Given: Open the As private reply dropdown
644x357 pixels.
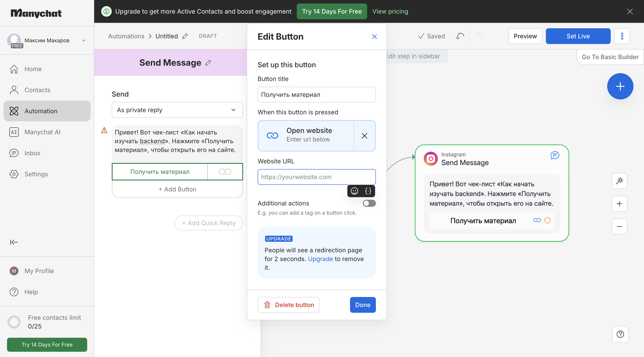Looking at the screenshot, I should tap(177, 110).
